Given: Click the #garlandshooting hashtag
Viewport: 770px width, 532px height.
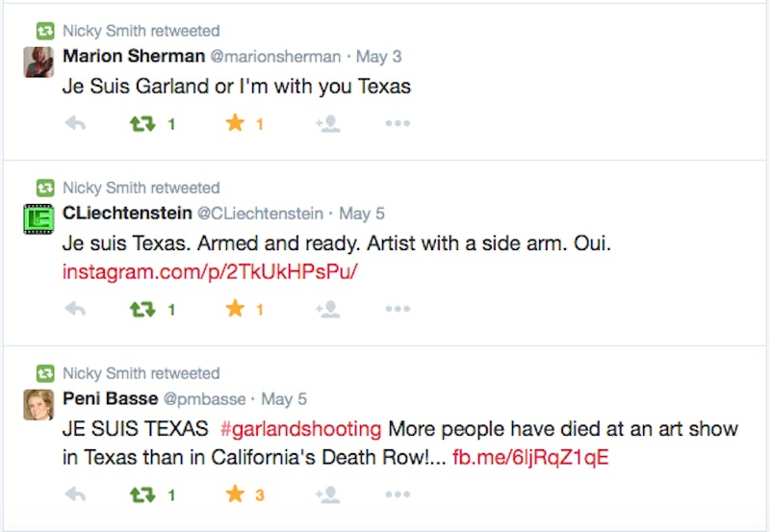Looking at the screenshot, I should point(300,428).
